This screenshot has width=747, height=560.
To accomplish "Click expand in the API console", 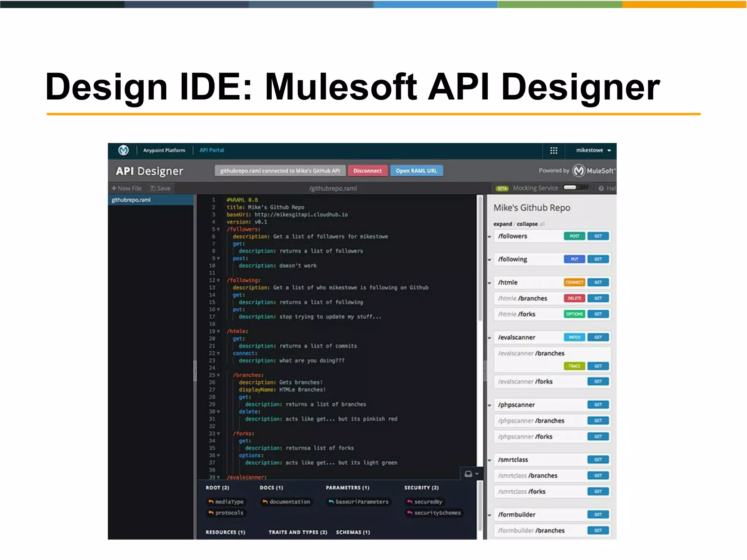I will pyautogui.click(x=503, y=224).
